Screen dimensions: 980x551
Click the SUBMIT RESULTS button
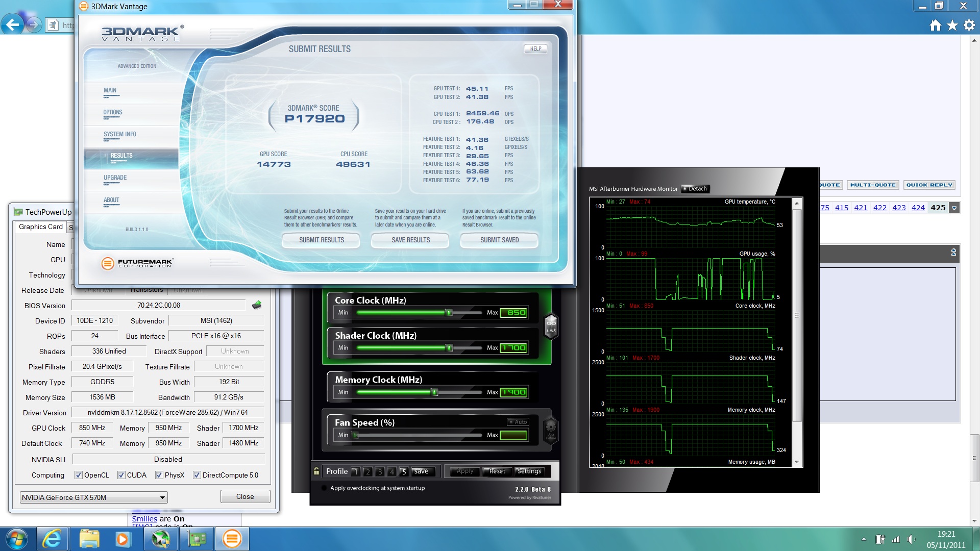click(x=322, y=240)
